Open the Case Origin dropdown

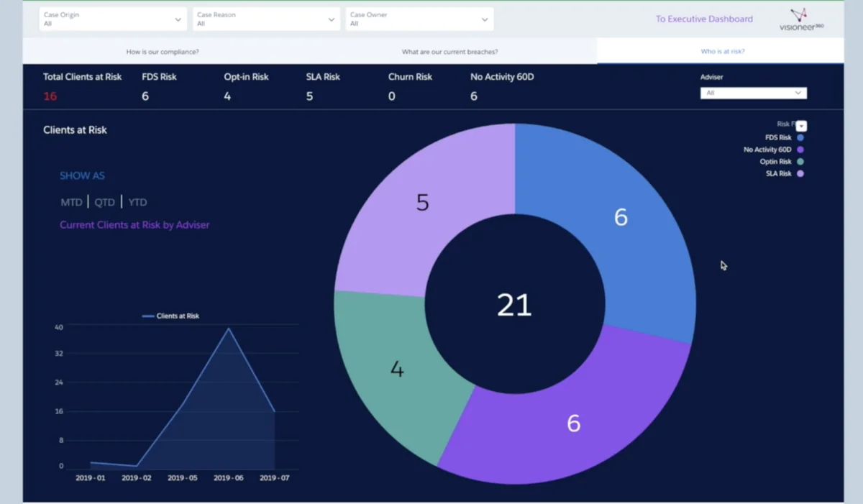tap(113, 19)
